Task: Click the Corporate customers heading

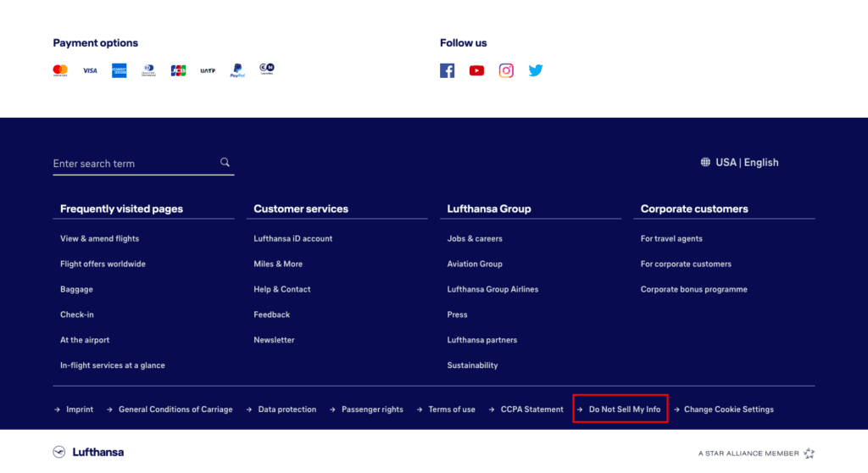Action: point(694,209)
